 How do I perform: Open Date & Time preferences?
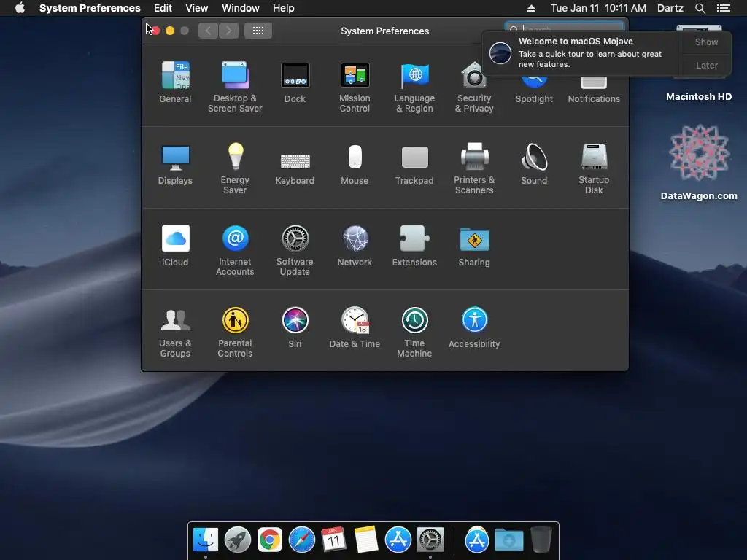[355, 327]
